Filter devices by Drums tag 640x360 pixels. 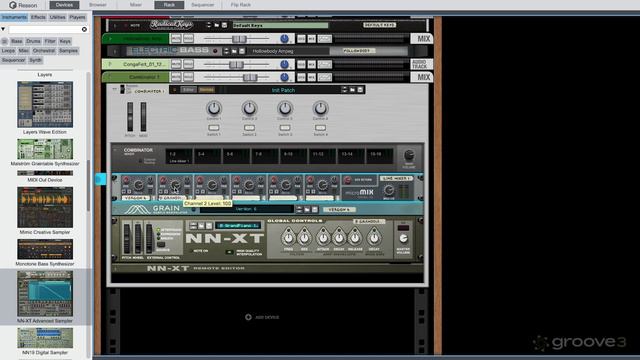(x=33, y=41)
